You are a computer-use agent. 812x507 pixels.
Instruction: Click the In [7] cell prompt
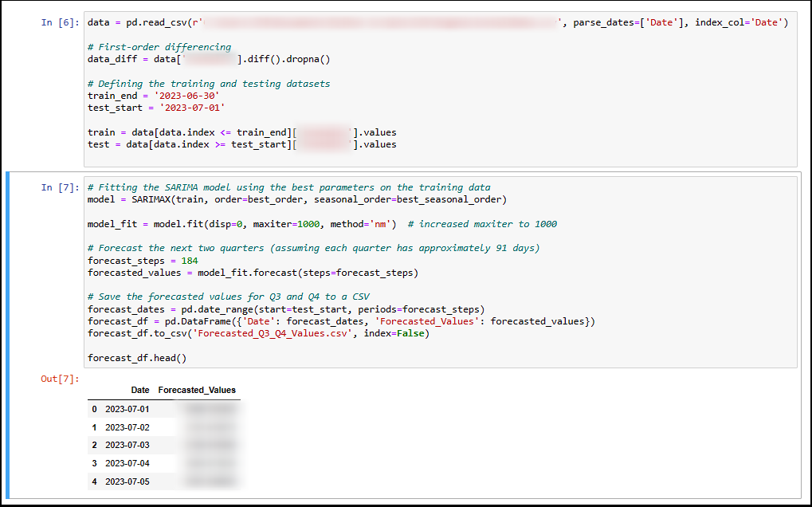[60, 187]
